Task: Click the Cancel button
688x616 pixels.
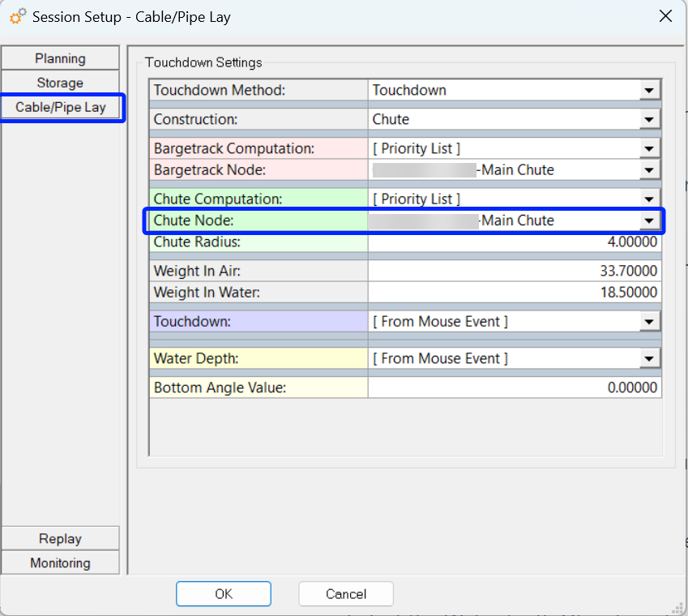Action: pyautogui.click(x=346, y=594)
